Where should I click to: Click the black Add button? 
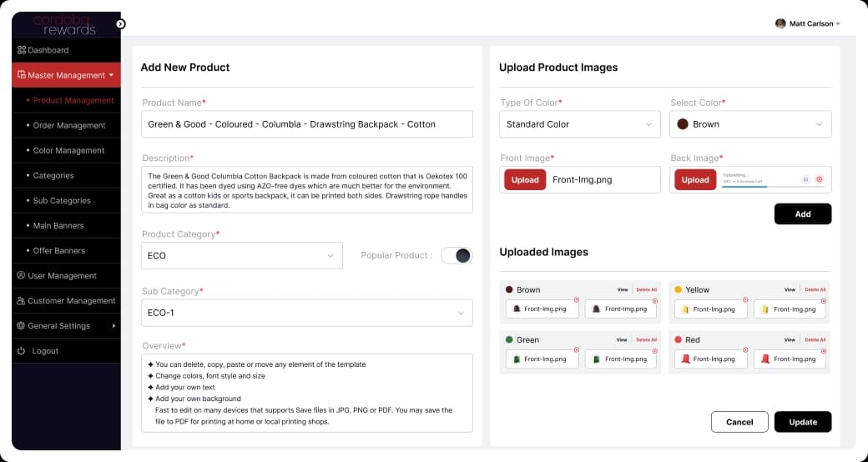(803, 214)
